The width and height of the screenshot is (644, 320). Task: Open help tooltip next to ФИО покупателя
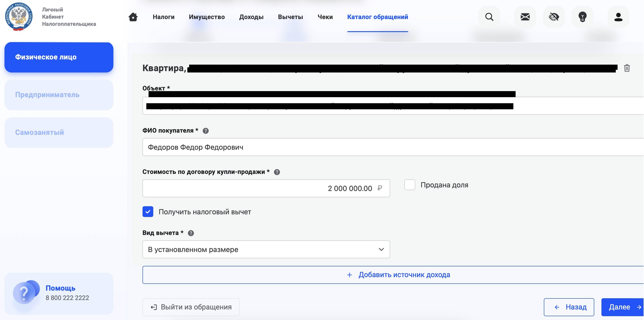coord(205,130)
